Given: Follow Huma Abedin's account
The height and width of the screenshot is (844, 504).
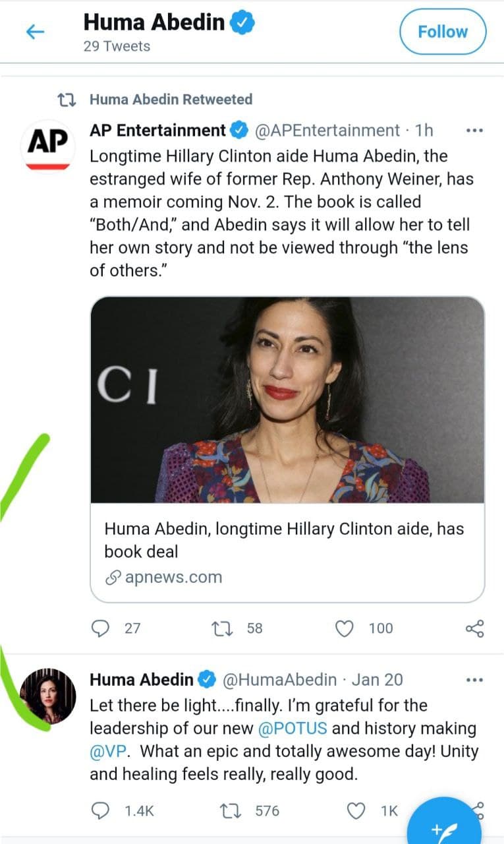Looking at the screenshot, I should coord(442,32).
